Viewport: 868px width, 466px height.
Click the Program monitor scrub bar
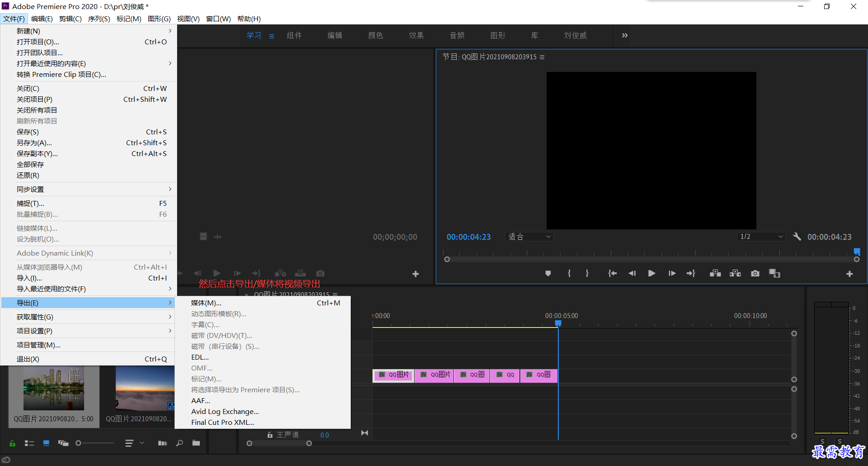pos(651,259)
